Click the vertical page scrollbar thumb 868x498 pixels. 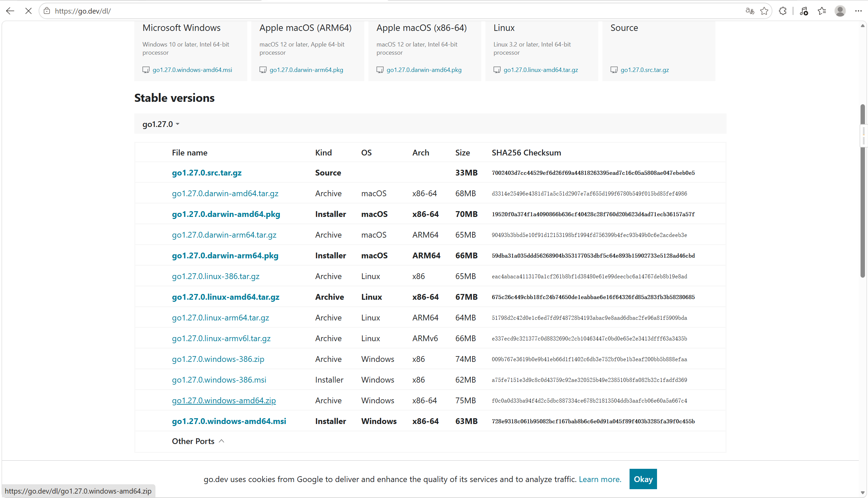863,191
